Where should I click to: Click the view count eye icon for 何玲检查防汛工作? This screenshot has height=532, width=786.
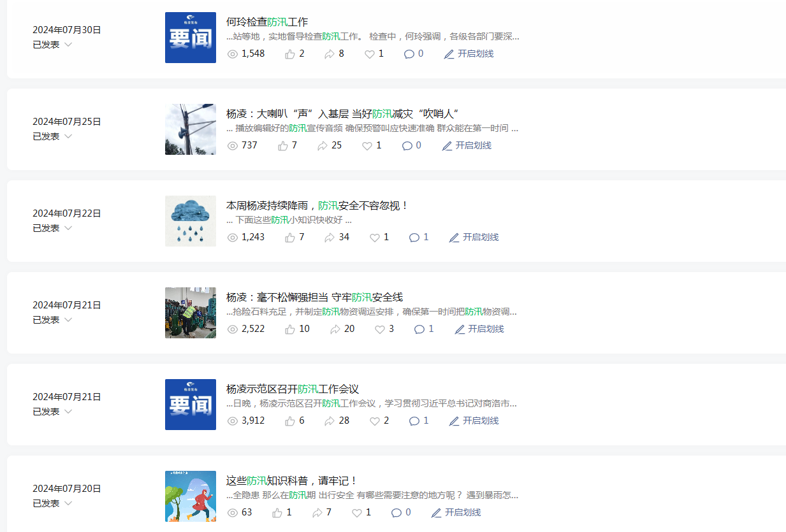pyautogui.click(x=233, y=54)
